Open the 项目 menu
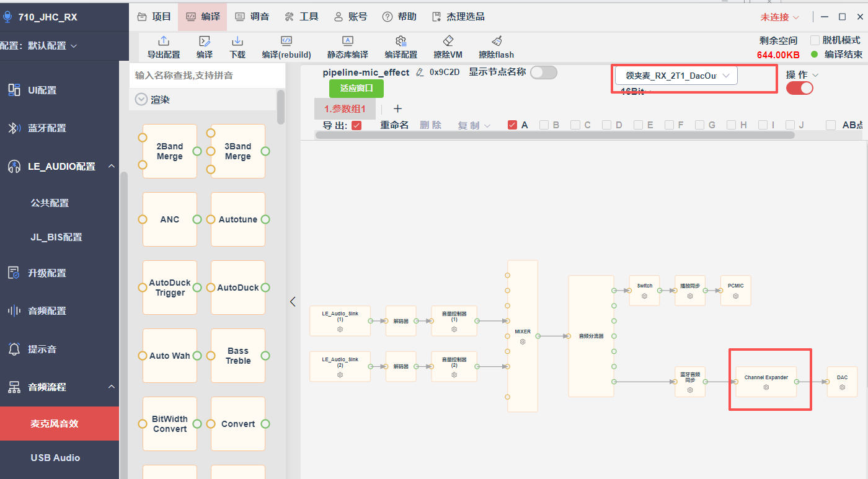The height and width of the screenshot is (479, 868). pyautogui.click(x=153, y=17)
